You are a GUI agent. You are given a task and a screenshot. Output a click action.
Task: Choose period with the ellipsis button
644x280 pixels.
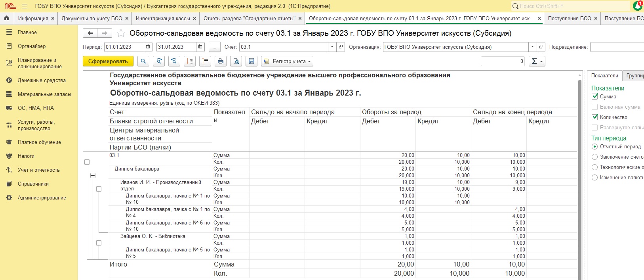(x=214, y=47)
